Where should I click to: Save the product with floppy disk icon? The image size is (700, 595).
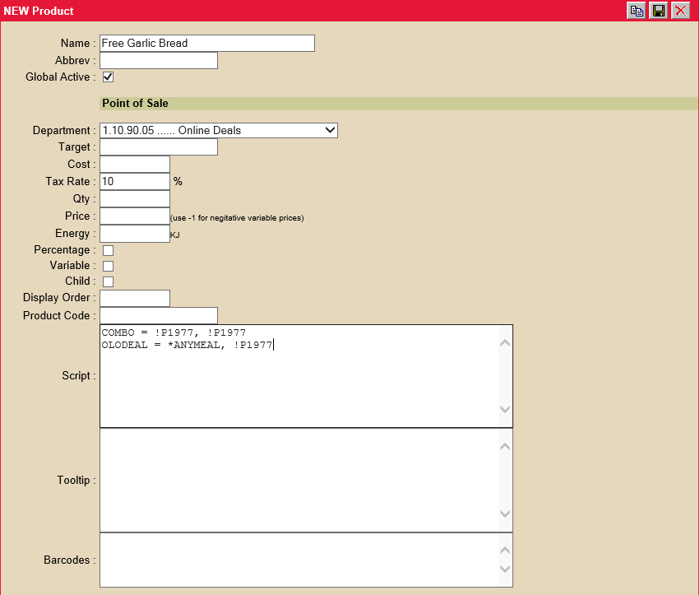coord(658,11)
